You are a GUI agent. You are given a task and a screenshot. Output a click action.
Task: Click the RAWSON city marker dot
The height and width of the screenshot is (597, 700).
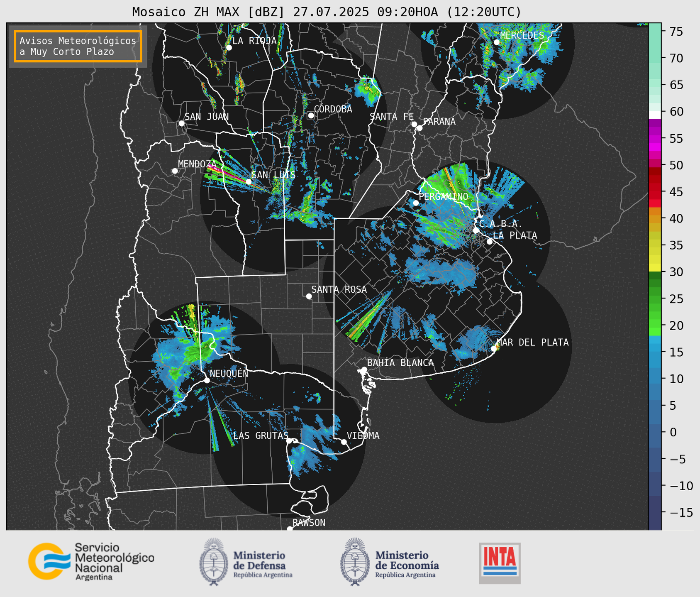[x=290, y=529]
